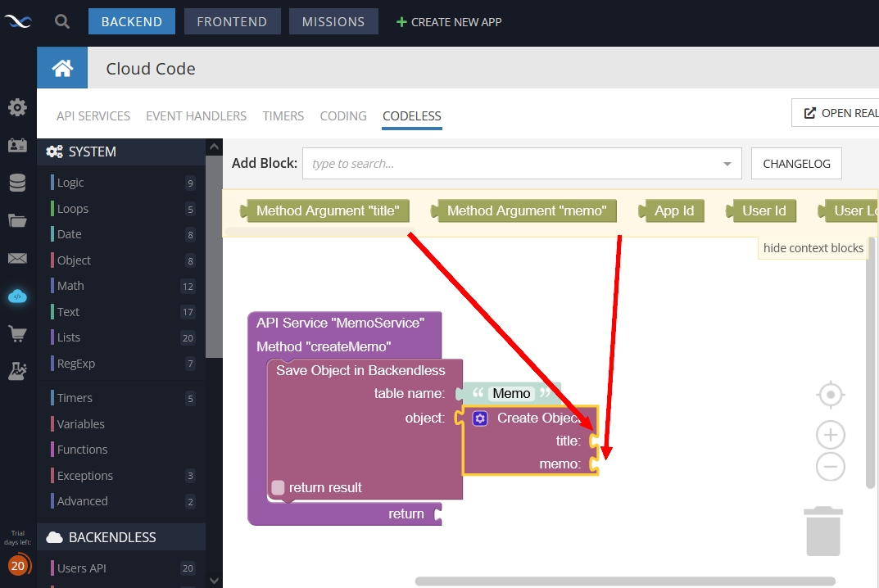Screen dimensions: 879x588
Task: Click the category panel vertical scrollbar thumb
Action: click(x=214, y=256)
